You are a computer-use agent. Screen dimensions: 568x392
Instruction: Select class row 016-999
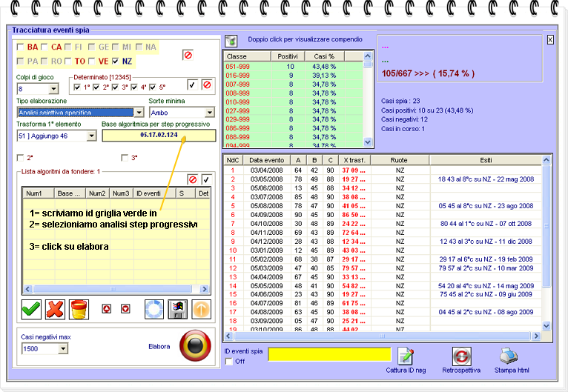[293, 76]
